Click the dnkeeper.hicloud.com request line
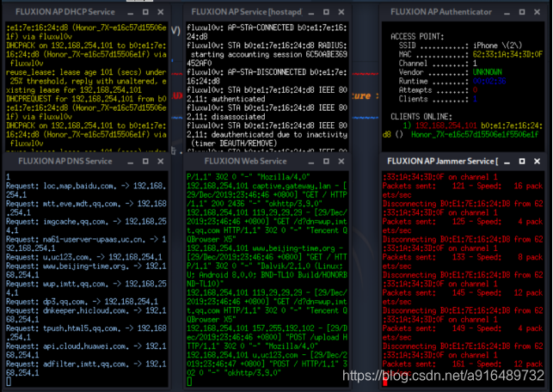The image size is (553, 392). point(86,315)
